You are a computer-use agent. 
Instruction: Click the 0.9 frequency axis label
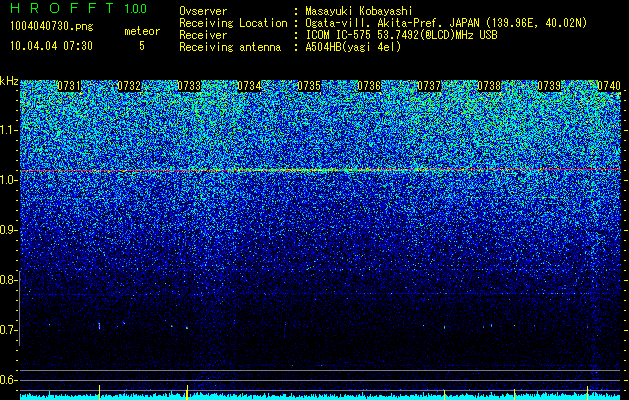coord(9,230)
